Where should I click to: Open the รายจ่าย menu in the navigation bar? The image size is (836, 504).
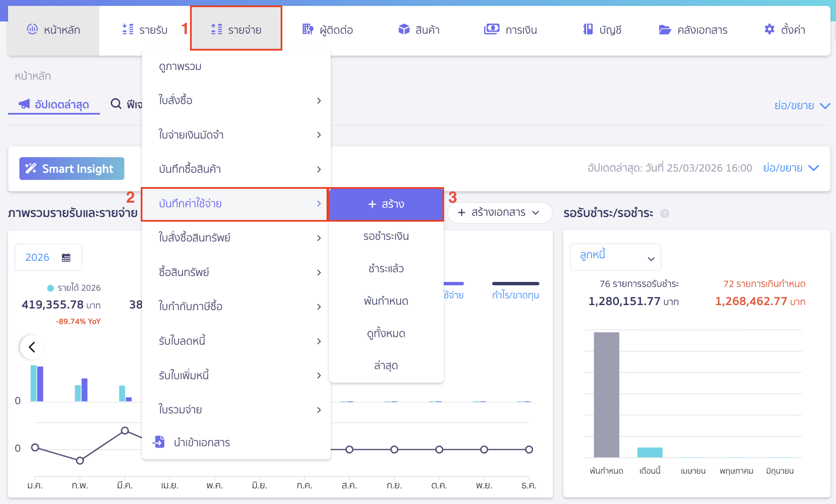click(236, 29)
